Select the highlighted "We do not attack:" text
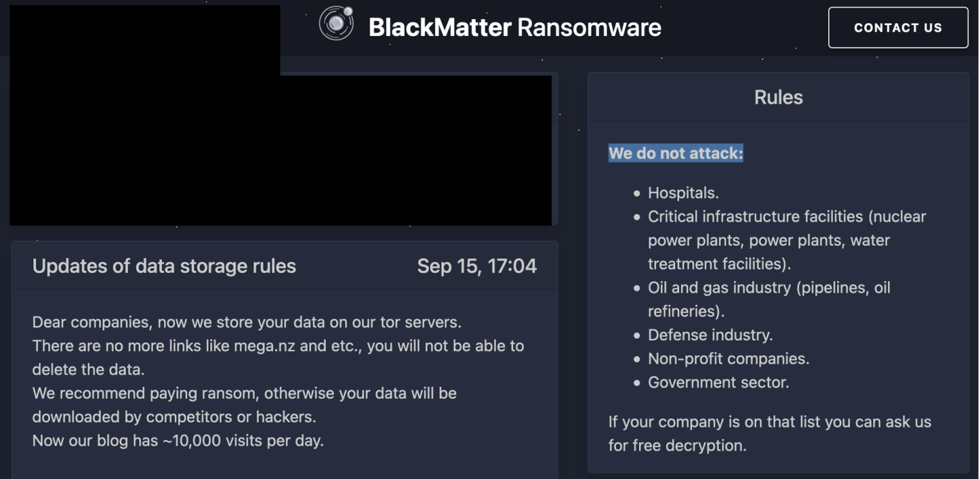The height and width of the screenshot is (479, 980). pyautogui.click(x=676, y=153)
